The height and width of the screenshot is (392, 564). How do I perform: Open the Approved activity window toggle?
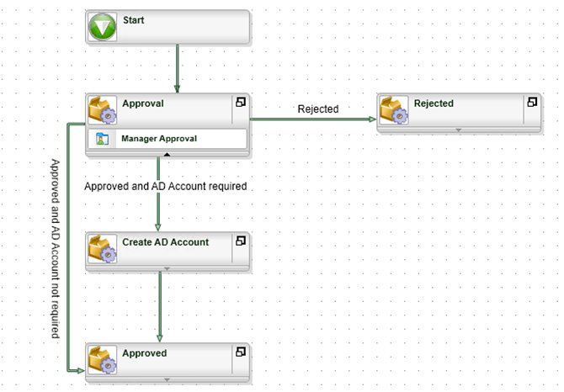[241, 352]
